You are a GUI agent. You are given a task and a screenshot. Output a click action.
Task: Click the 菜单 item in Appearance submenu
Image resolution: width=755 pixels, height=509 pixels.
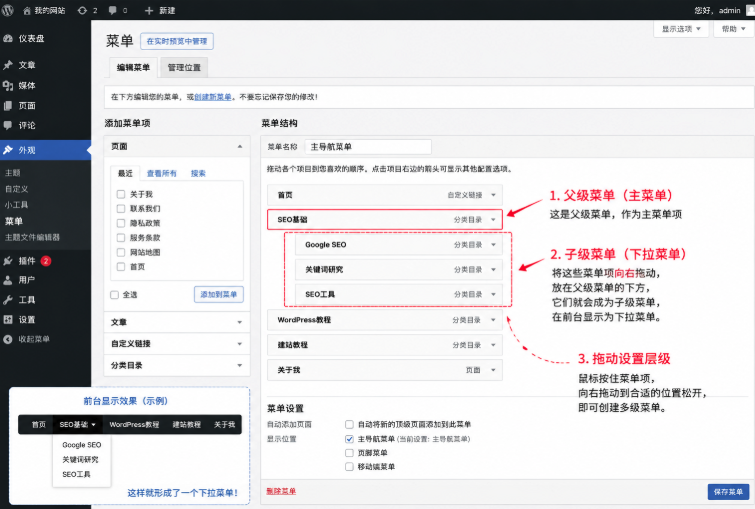tap(13, 221)
